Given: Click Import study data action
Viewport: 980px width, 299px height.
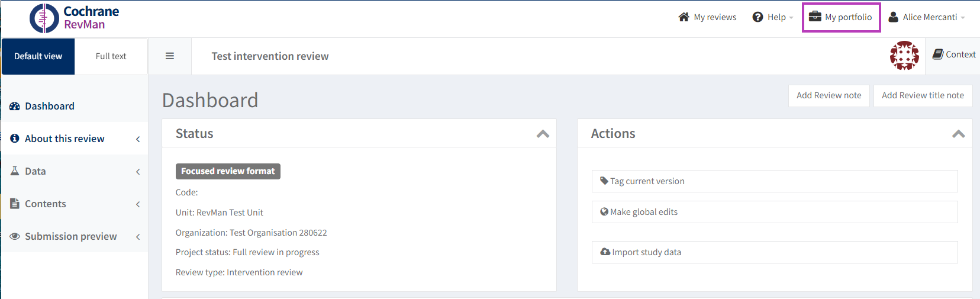Looking at the screenshot, I should pos(646,252).
